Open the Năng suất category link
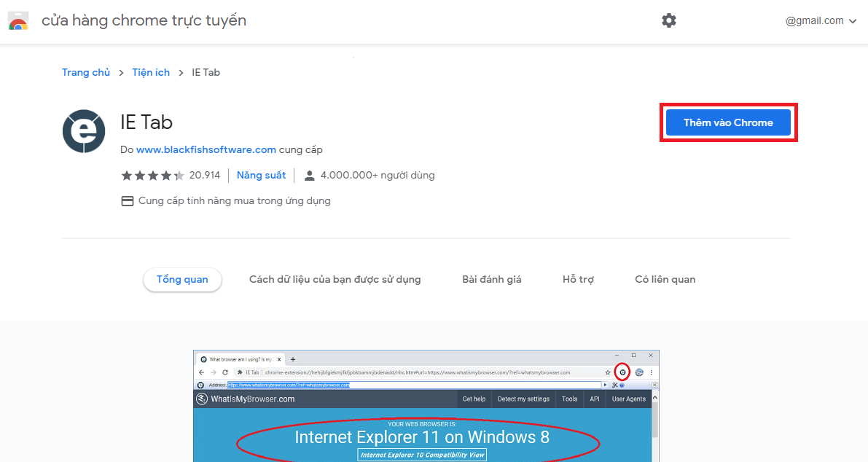Viewport: 868px width, 462px height. tap(262, 176)
